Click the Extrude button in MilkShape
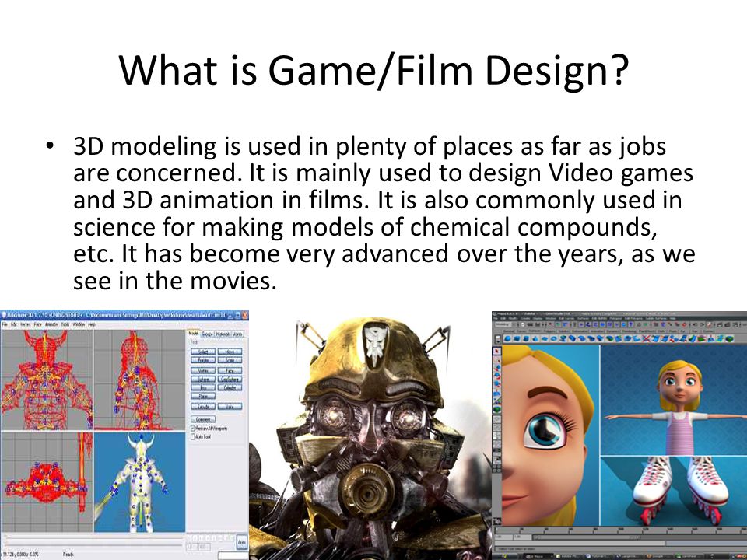 (x=203, y=406)
